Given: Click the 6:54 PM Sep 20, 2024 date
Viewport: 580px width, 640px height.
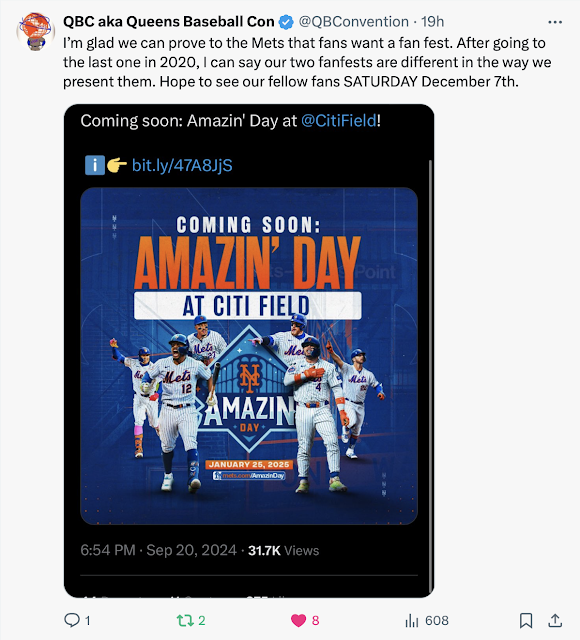Looking at the screenshot, I should 158,550.
